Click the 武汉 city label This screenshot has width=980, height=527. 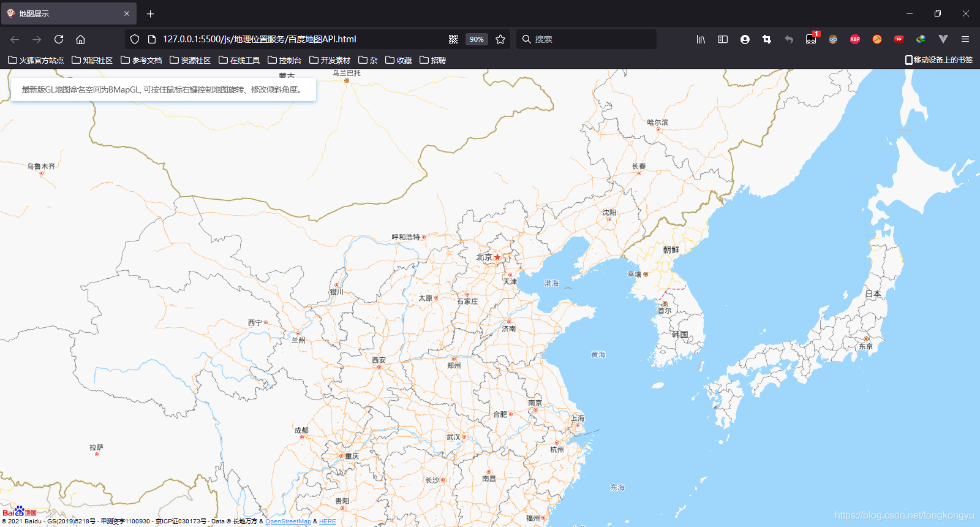[x=453, y=437]
